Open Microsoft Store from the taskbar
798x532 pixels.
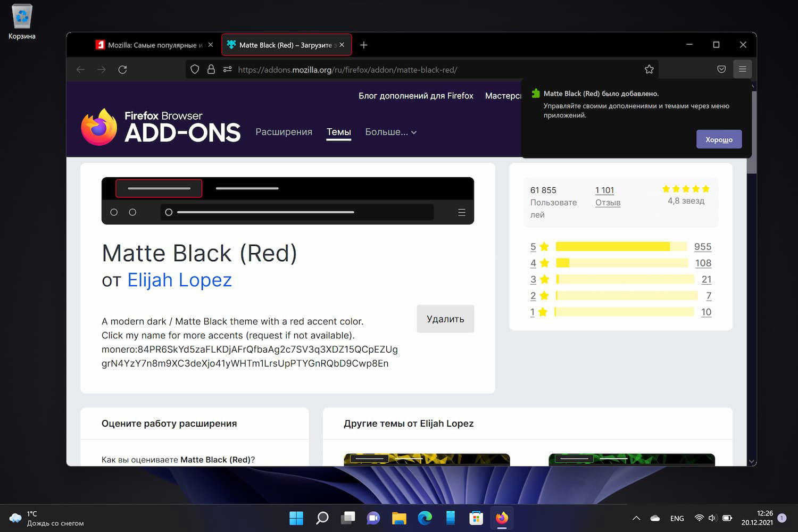point(476,518)
